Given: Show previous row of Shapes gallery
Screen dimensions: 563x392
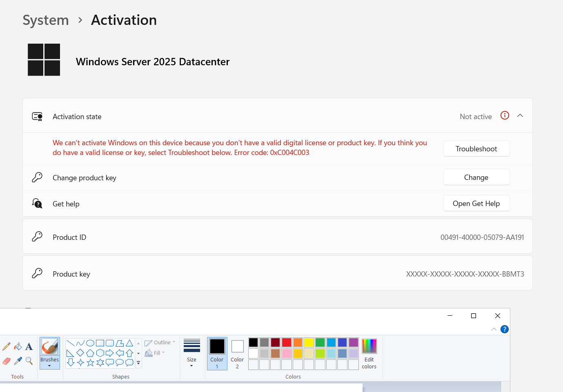Looking at the screenshot, I should tap(138, 343).
